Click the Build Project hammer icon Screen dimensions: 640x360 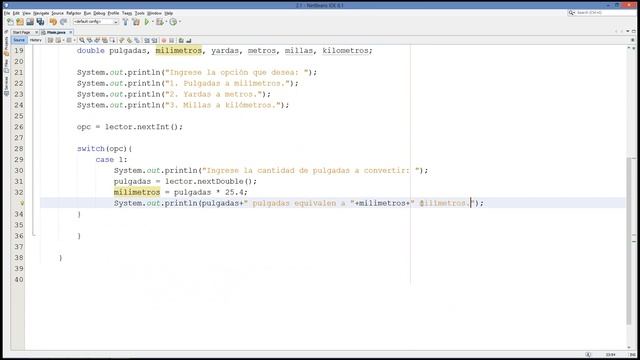[x=125, y=22]
